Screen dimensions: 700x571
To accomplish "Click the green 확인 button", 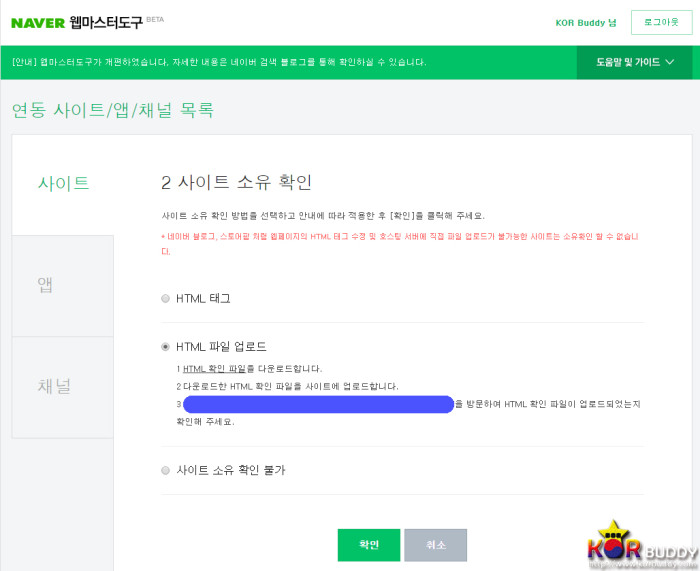I will pyautogui.click(x=369, y=545).
